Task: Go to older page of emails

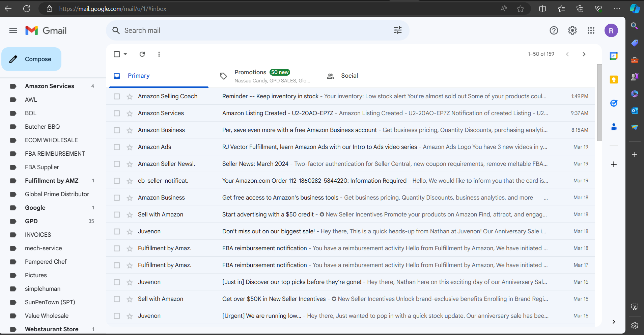Action: [584, 54]
